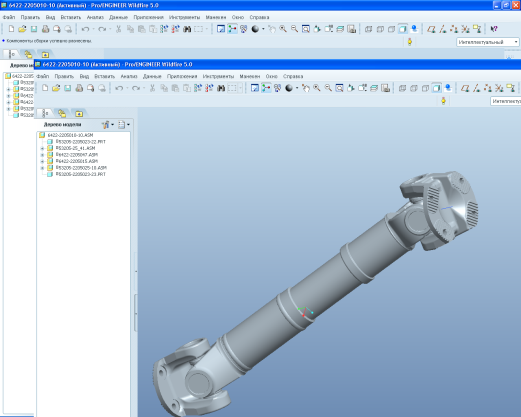Viewport: 521px width, 417px height.
Task: Click Shading display icon in back window
Action: click(x=403, y=29)
